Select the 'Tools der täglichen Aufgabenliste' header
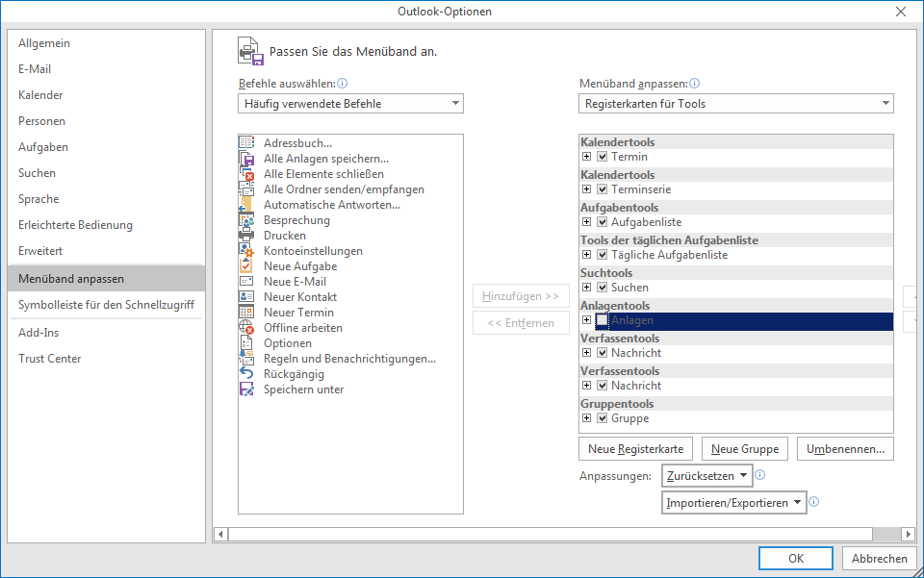This screenshot has width=924, height=578. (736, 240)
